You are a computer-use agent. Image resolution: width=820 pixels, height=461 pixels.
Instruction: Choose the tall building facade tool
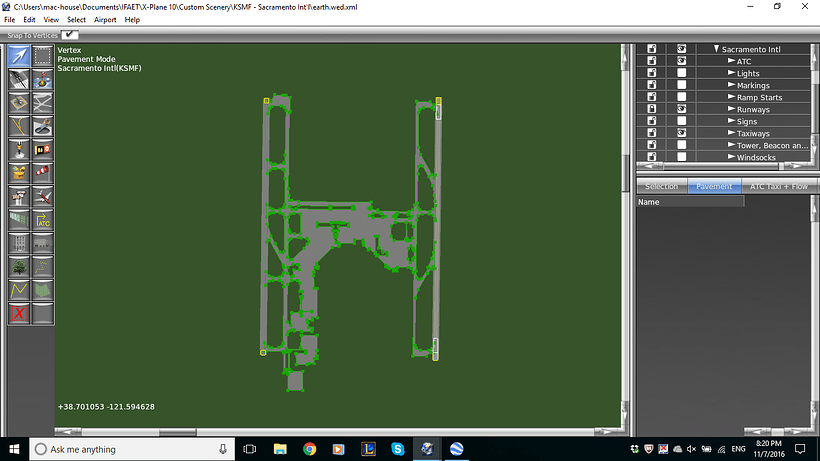pos(19,244)
